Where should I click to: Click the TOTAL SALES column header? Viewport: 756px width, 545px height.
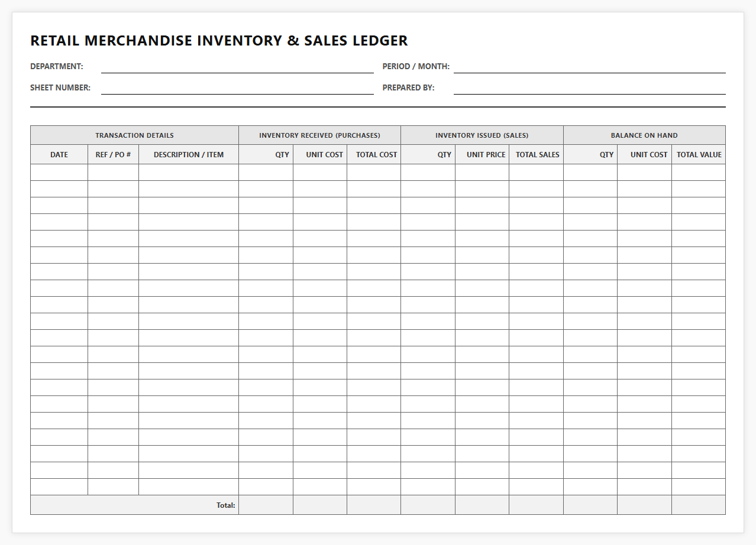tap(537, 155)
